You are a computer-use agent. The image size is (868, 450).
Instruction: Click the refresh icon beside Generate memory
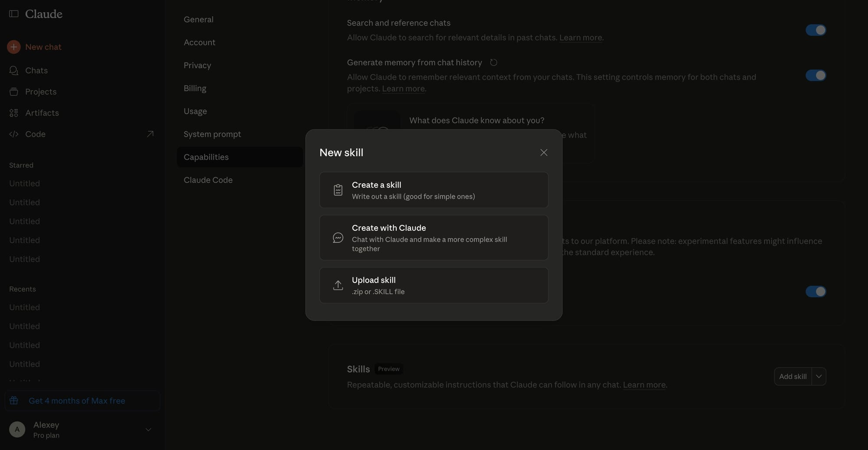coord(493,62)
